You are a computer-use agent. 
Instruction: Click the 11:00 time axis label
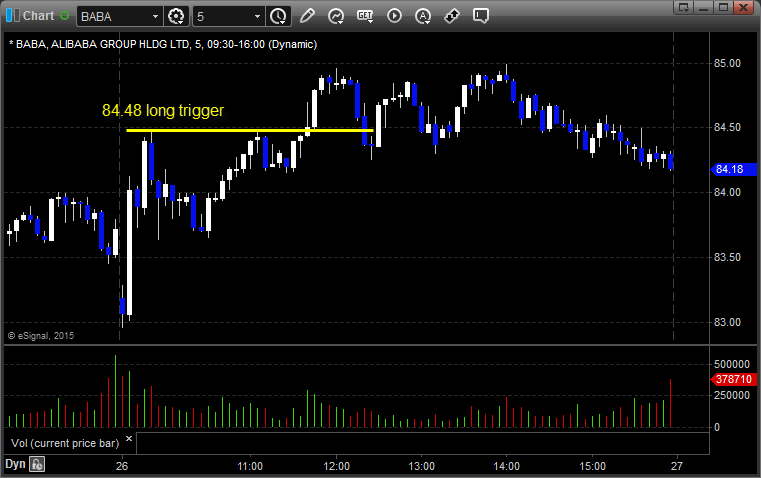(x=250, y=466)
